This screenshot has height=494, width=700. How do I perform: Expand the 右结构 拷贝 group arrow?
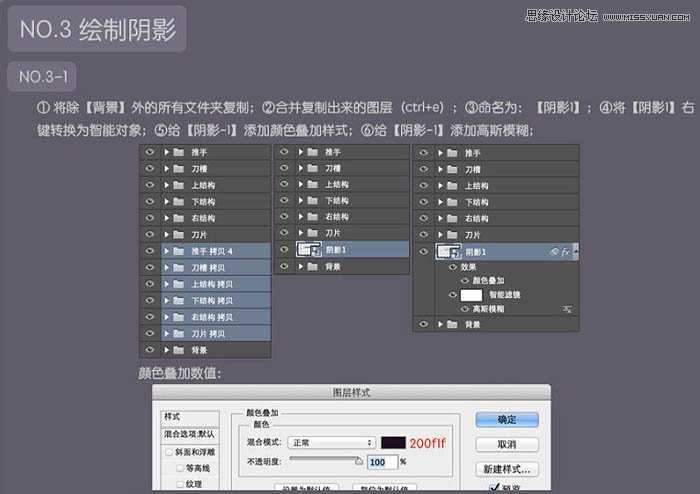point(167,317)
